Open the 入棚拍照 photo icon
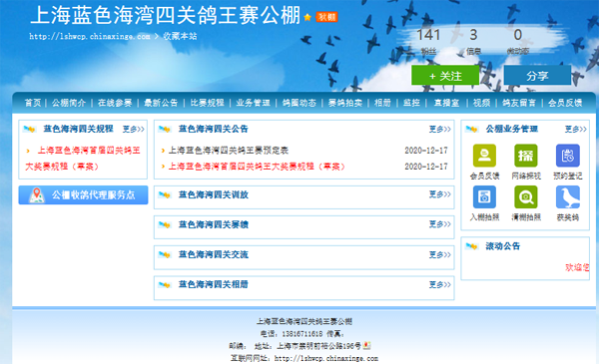The width and height of the screenshot is (599, 364). [x=484, y=196]
